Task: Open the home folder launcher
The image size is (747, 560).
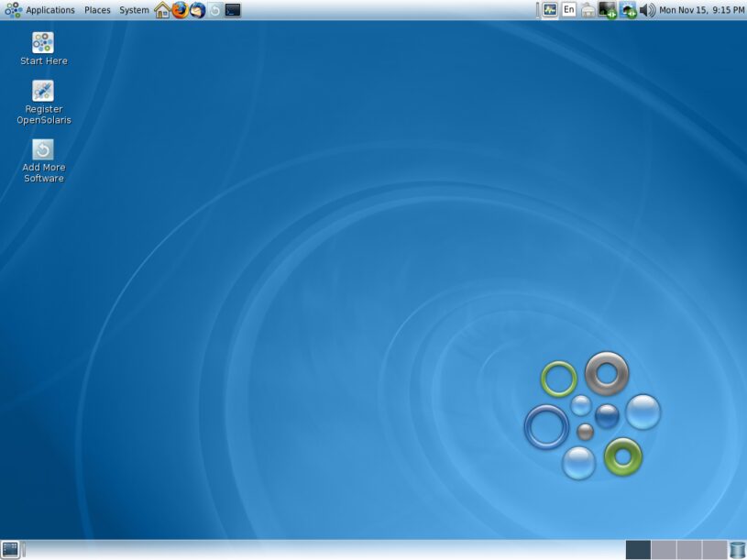Action: click(163, 9)
